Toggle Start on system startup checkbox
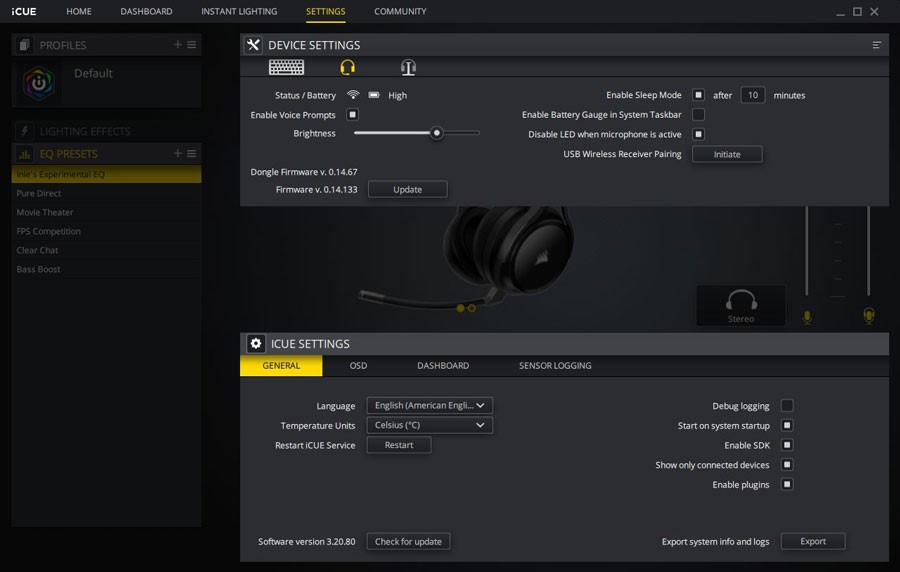Viewport: 900px width, 572px height. [787, 425]
